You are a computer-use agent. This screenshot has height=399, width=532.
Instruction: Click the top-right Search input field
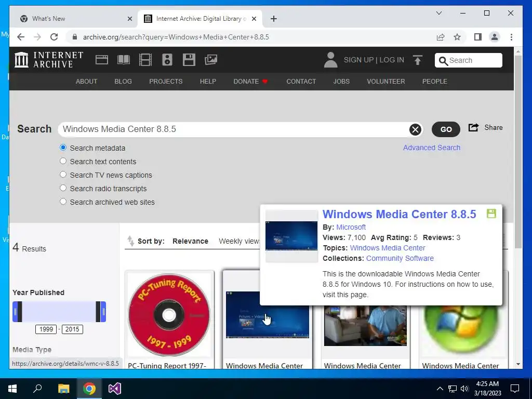(x=469, y=60)
